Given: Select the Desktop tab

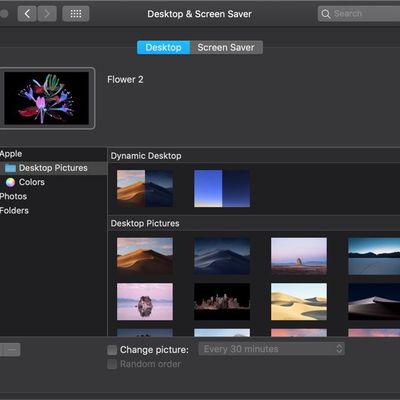Looking at the screenshot, I should point(163,47).
